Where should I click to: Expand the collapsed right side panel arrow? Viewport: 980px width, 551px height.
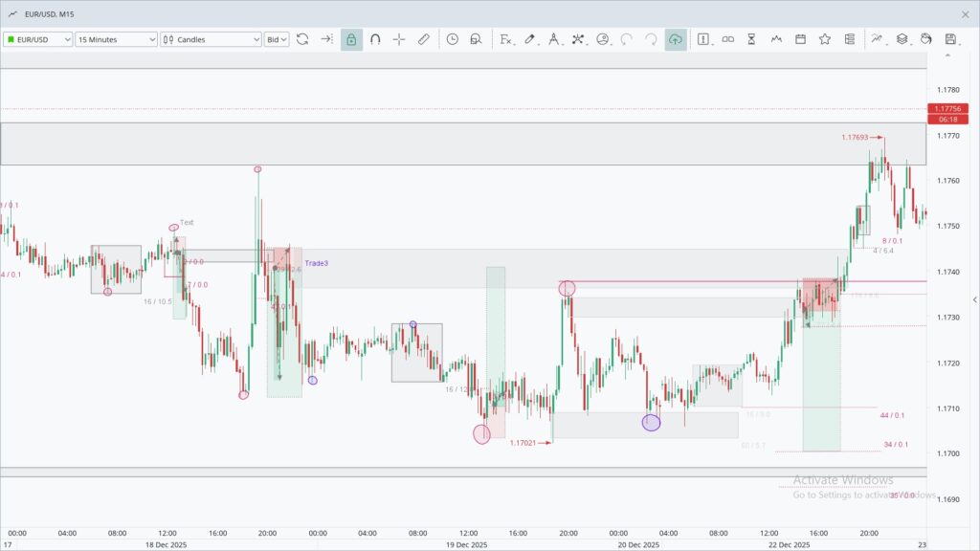(974, 300)
